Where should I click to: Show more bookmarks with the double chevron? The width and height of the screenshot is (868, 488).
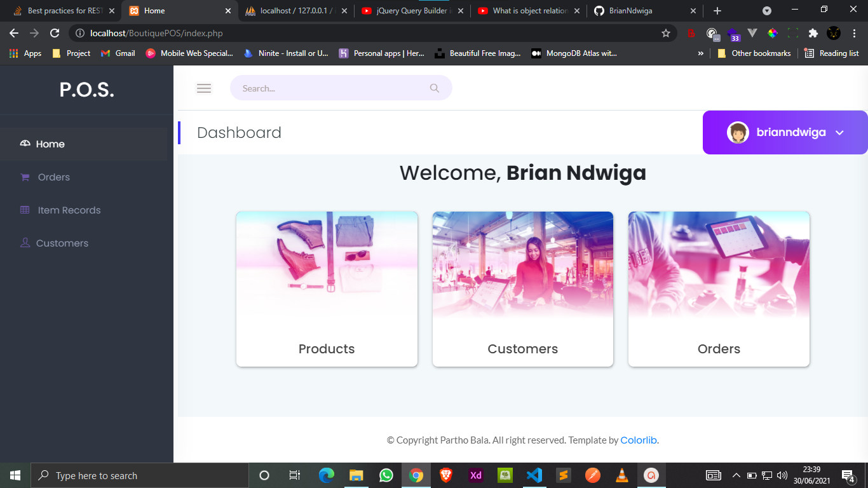(701, 53)
